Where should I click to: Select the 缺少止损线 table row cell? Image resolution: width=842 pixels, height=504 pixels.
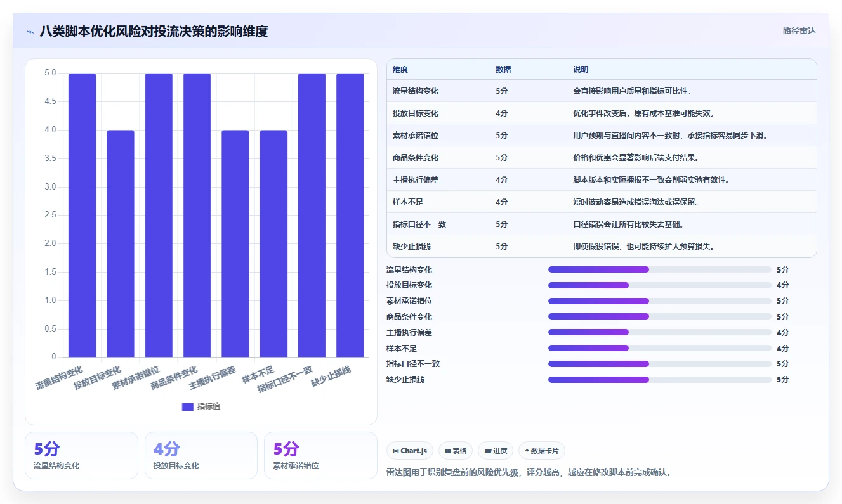pyautogui.click(x=412, y=247)
